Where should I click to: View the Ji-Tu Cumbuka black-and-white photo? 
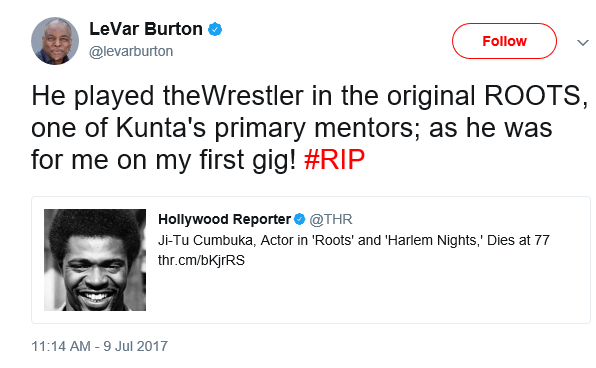click(95, 260)
